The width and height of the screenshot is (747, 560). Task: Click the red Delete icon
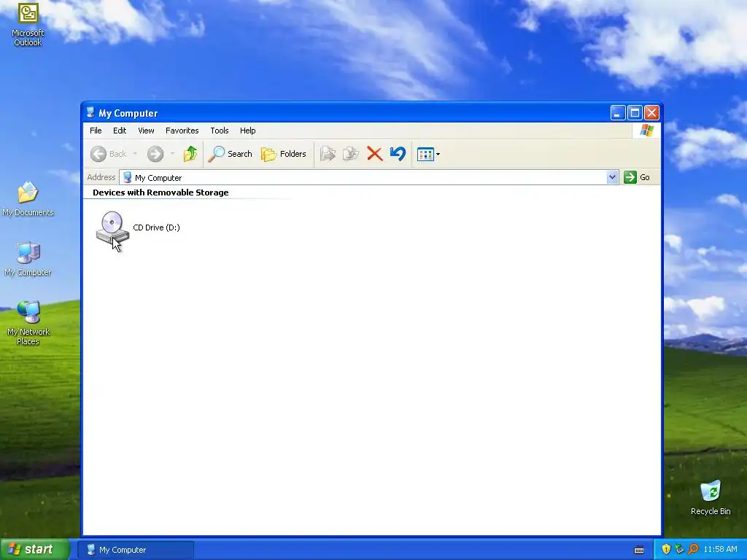375,154
